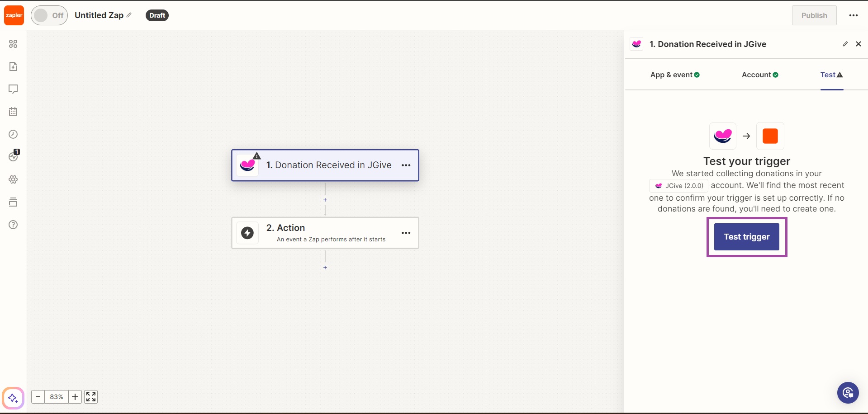Click the Draft status badge
This screenshot has width=868, height=414.
[157, 15]
